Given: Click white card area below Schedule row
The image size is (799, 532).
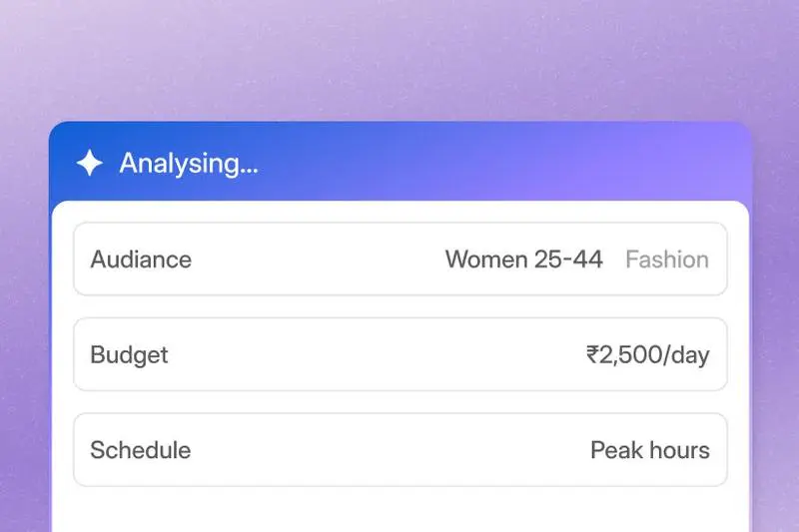Looking at the screenshot, I should click(x=400, y=509).
